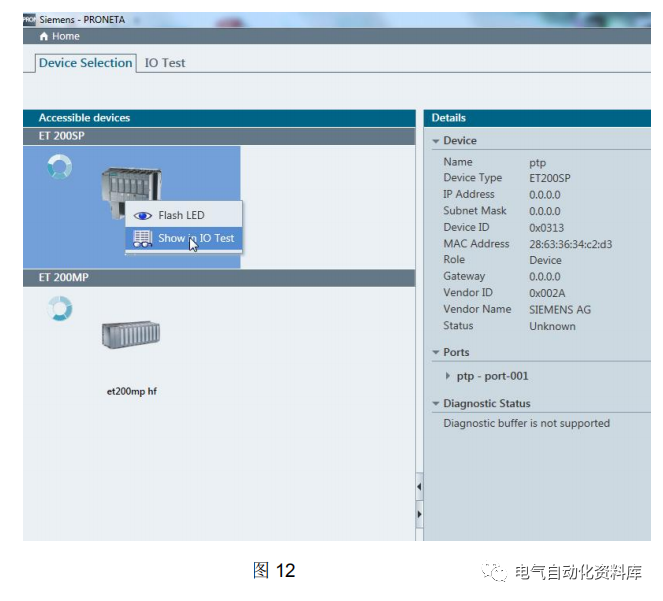Collapse the Ports section
Viewport: 663px width, 601px height.
tap(436, 352)
